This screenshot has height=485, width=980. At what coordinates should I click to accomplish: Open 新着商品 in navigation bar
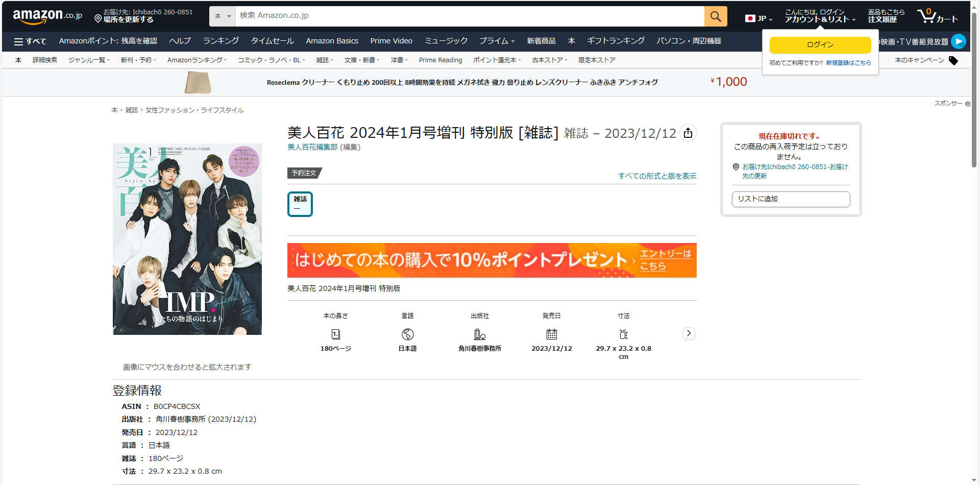[541, 41]
